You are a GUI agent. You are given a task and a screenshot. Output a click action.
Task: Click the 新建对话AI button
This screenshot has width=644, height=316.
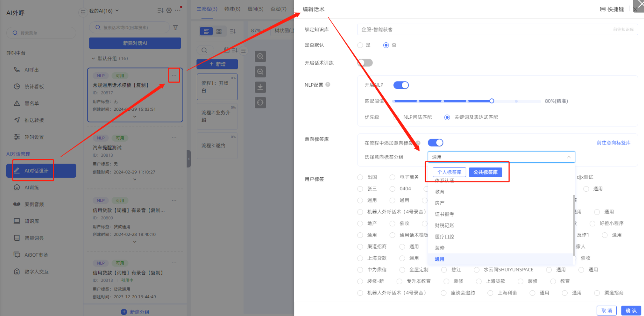pos(135,43)
